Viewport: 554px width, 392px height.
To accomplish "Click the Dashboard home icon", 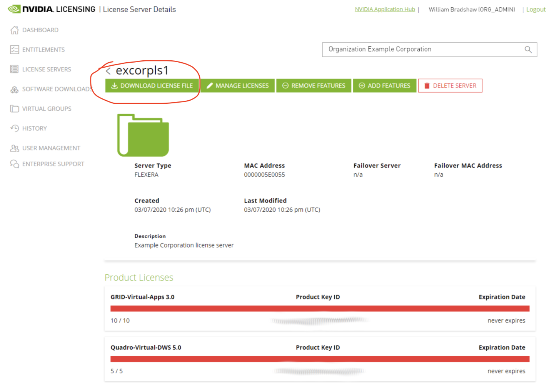I will [15, 30].
